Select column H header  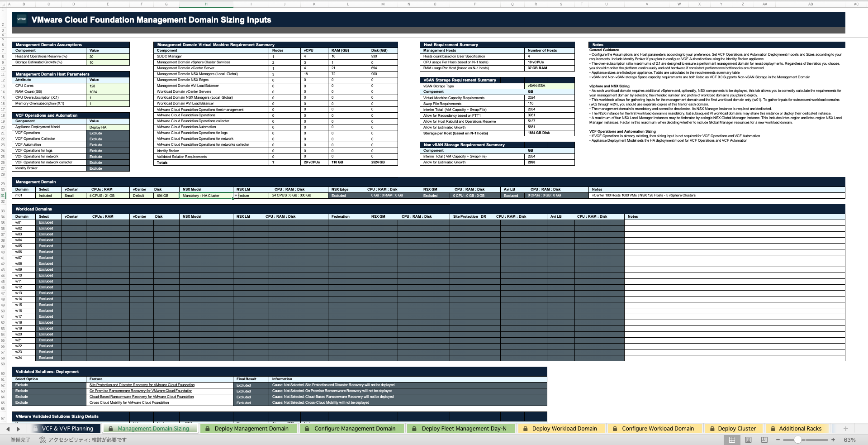click(206, 4)
